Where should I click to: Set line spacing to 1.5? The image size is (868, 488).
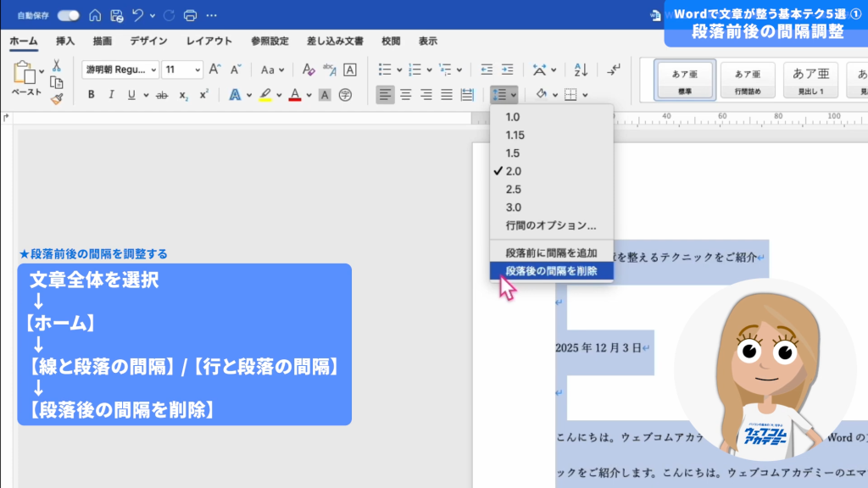click(513, 153)
